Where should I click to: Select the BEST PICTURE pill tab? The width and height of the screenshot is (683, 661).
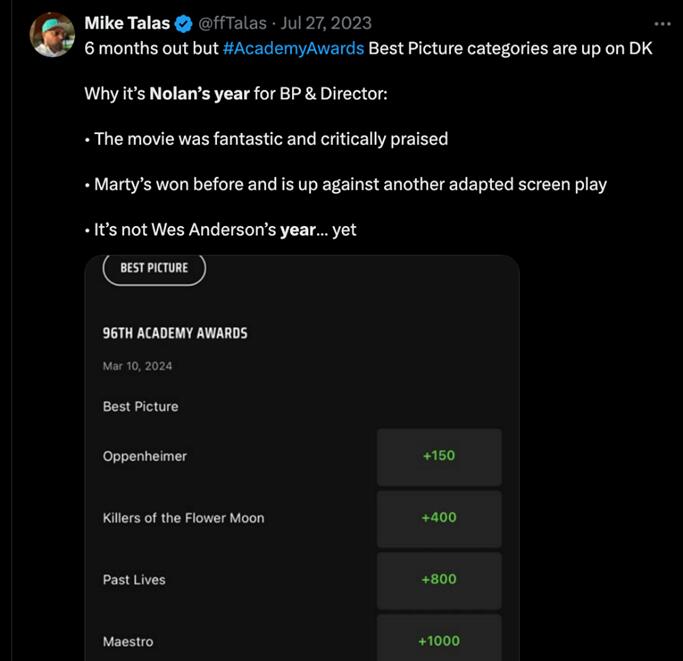(x=154, y=268)
